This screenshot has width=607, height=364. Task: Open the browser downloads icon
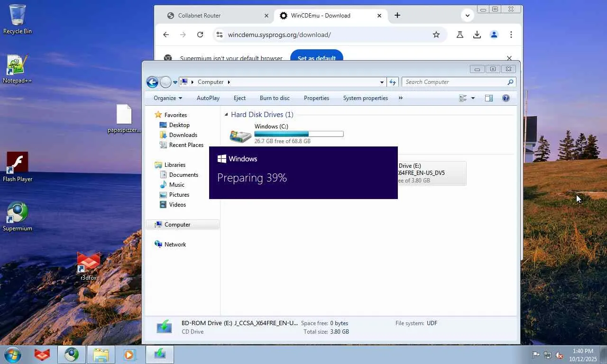click(477, 35)
